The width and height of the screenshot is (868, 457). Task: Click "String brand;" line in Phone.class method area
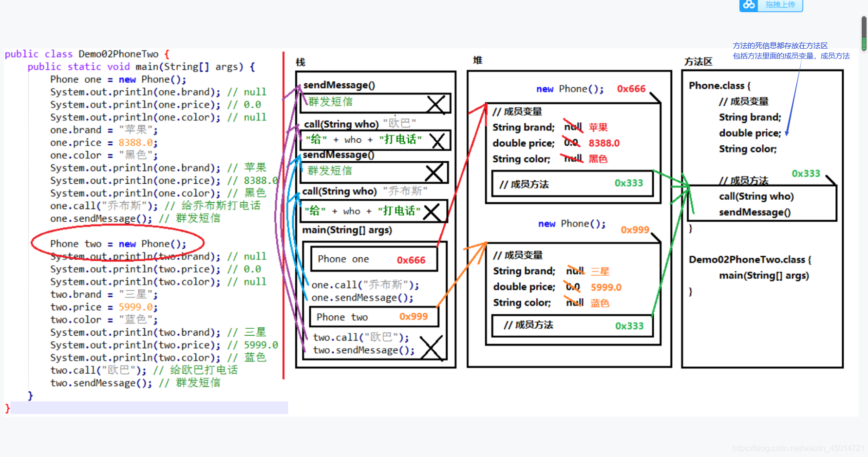750,117
